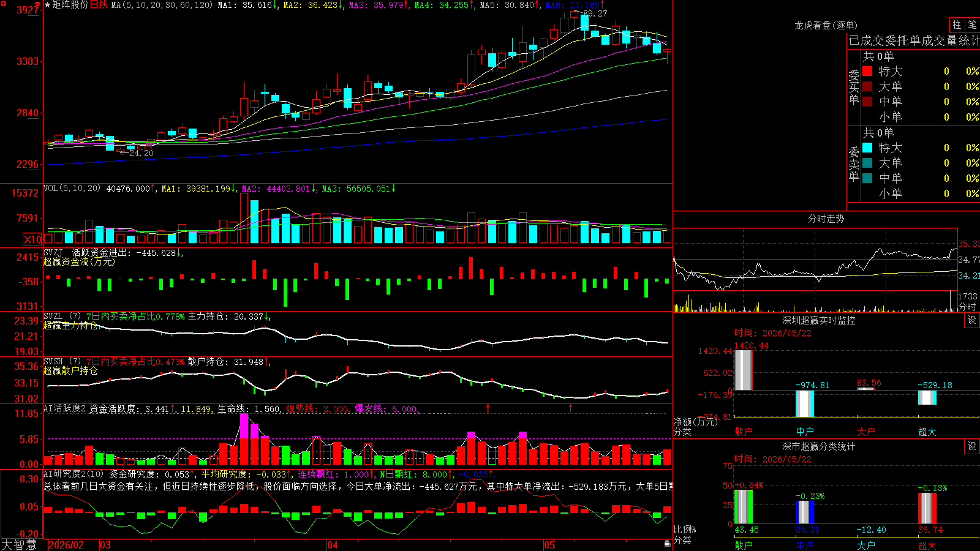Click the 3927 price axis label
This screenshot has width=980, height=551.
point(28,10)
